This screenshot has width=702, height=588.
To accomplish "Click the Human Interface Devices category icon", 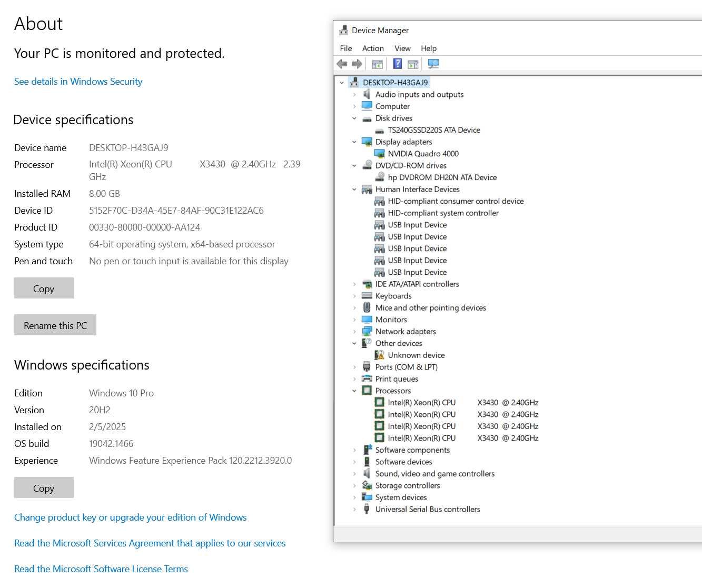I will click(367, 189).
